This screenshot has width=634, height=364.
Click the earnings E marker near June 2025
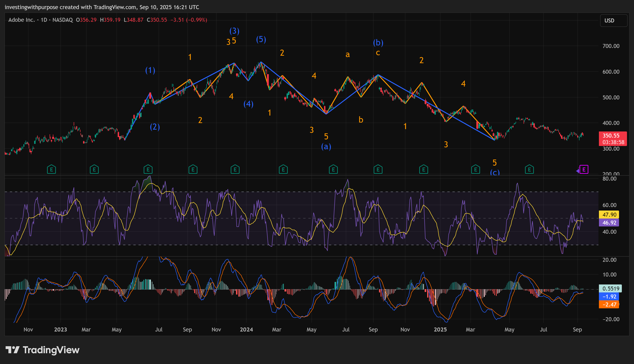529,170
